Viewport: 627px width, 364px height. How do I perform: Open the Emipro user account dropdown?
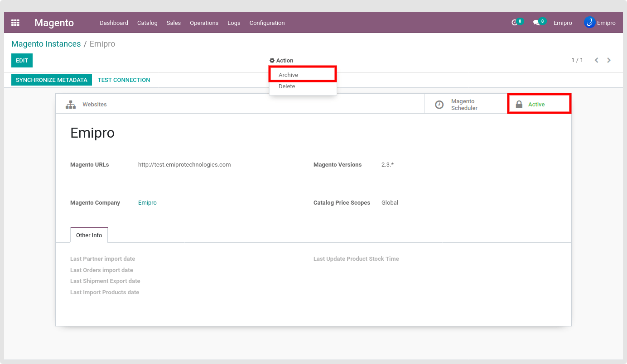pyautogui.click(x=600, y=23)
